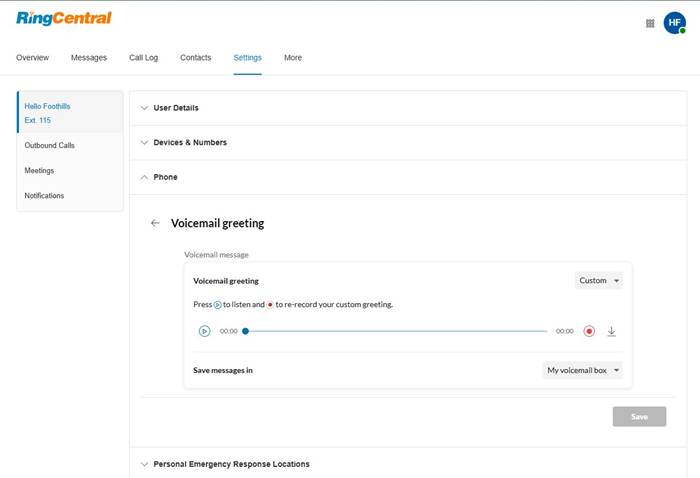Click the red record icon in the instruction text
The width and height of the screenshot is (700, 478).
(x=270, y=305)
